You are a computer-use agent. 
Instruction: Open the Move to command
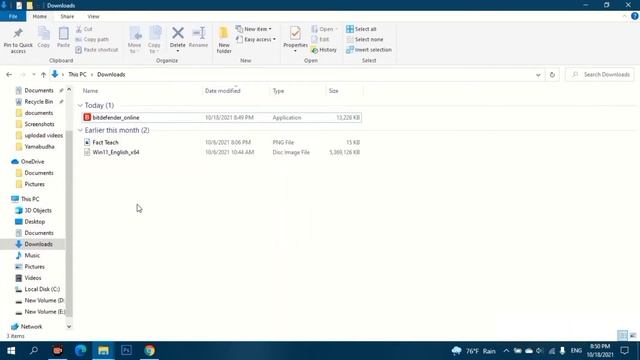[134, 40]
